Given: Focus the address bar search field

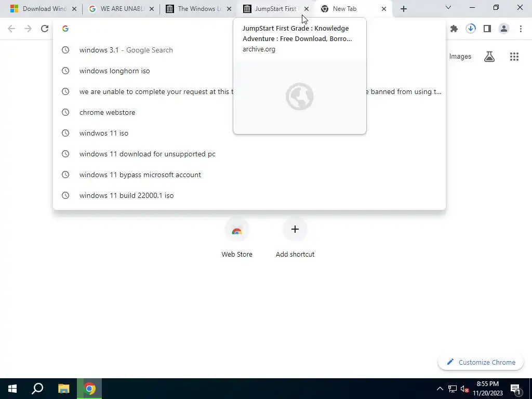Looking at the screenshot, I should pyautogui.click(x=249, y=29).
